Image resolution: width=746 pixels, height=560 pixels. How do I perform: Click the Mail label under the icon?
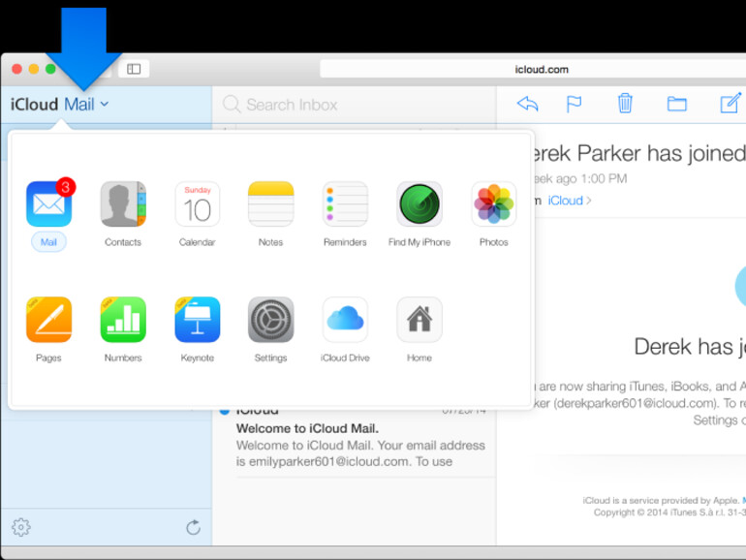click(x=48, y=242)
